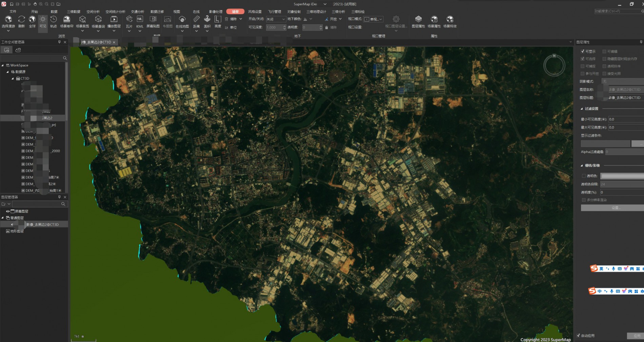Open 视口图层设置 viewport layer settings gear

tap(396, 22)
